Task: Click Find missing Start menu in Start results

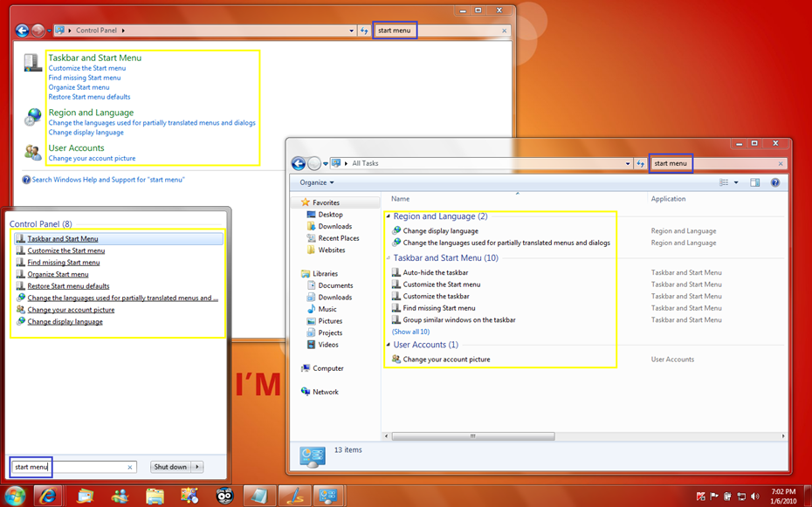Action: pyautogui.click(x=64, y=263)
